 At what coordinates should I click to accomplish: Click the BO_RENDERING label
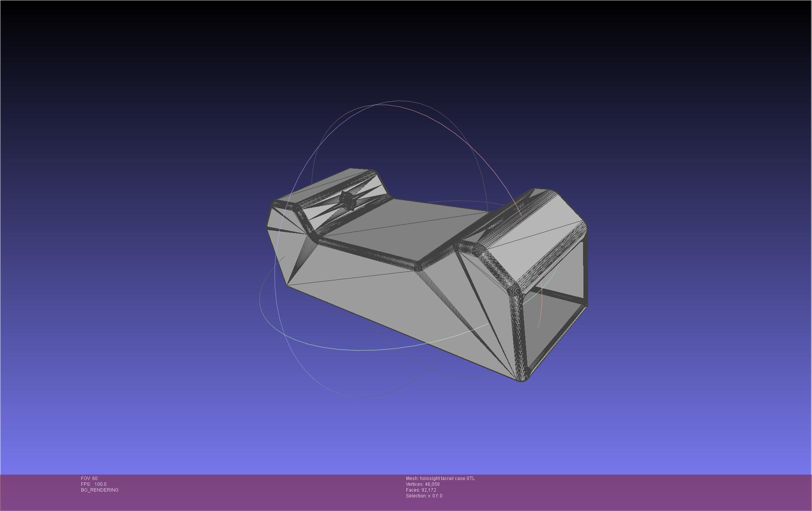click(100, 490)
